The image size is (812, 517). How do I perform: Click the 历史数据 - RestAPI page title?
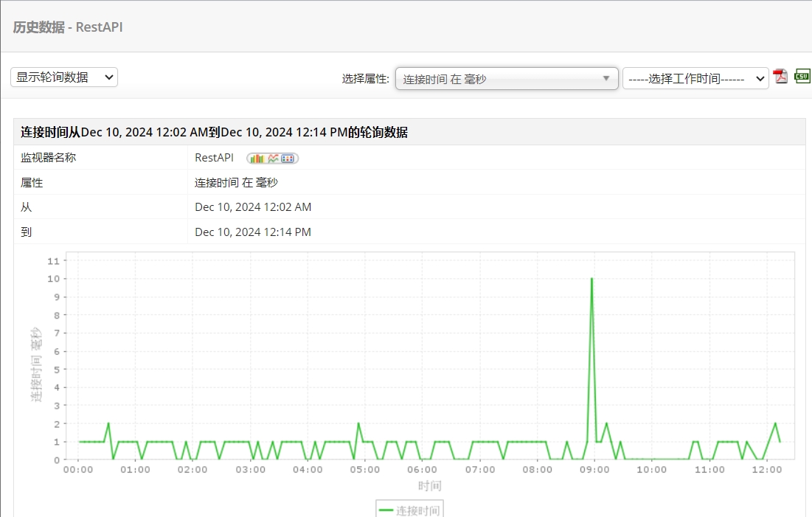pyautogui.click(x=68, y=27)
